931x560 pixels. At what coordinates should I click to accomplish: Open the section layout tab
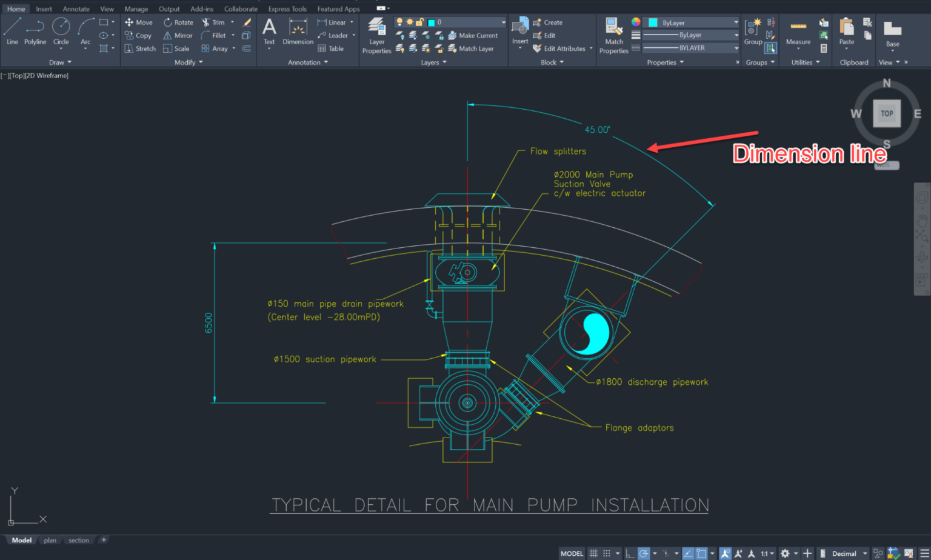79,540
